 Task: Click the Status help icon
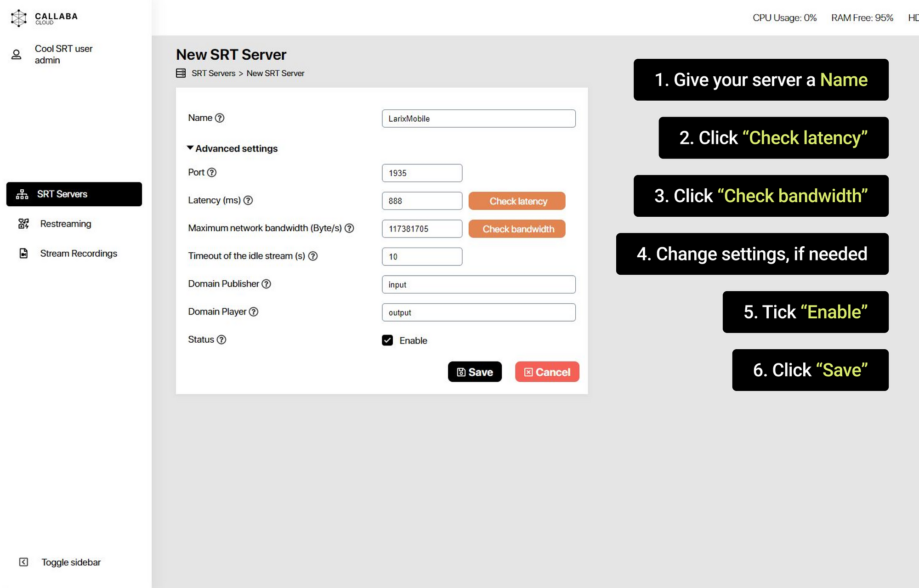click(x=221, y=339)
